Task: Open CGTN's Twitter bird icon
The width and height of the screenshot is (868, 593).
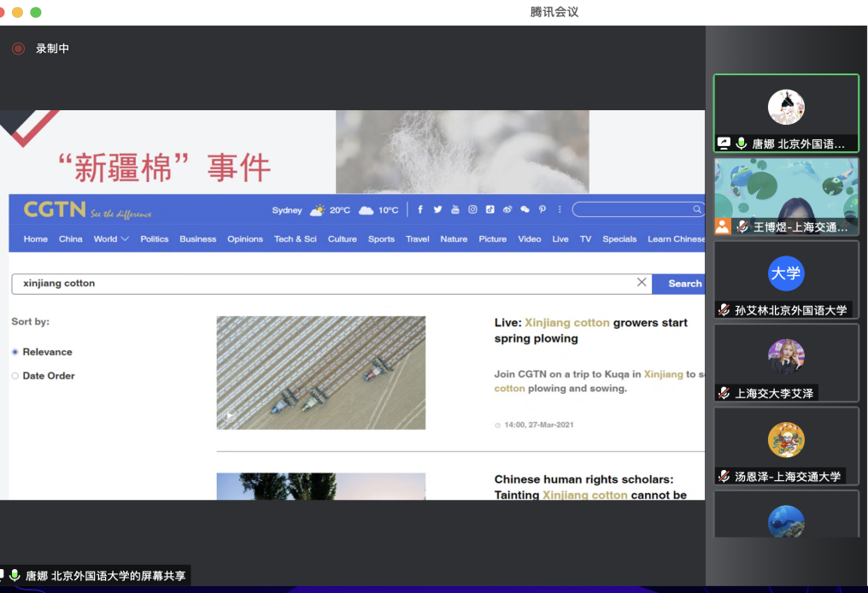Action: [x=438, y=209]
